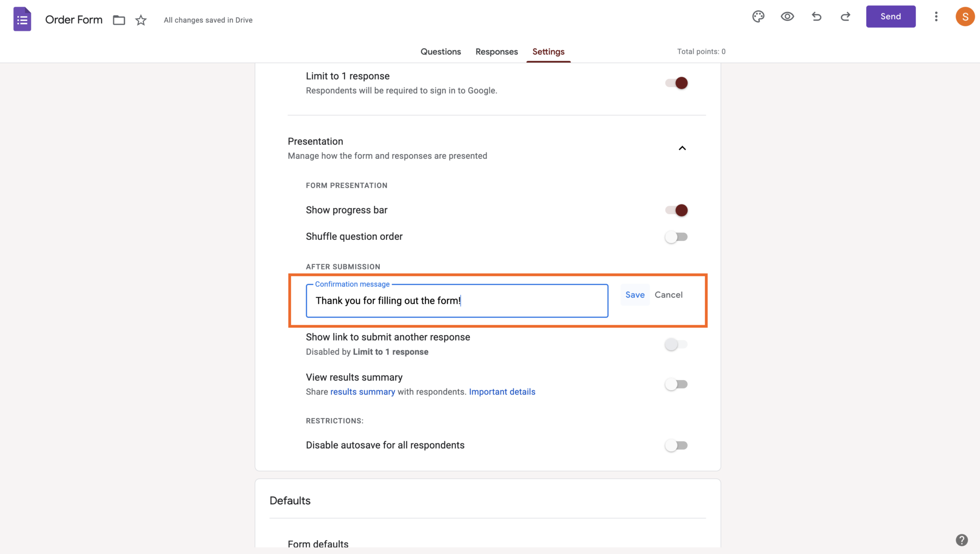
Task: Enable Shuffle question order
Action: click(676, 237)
